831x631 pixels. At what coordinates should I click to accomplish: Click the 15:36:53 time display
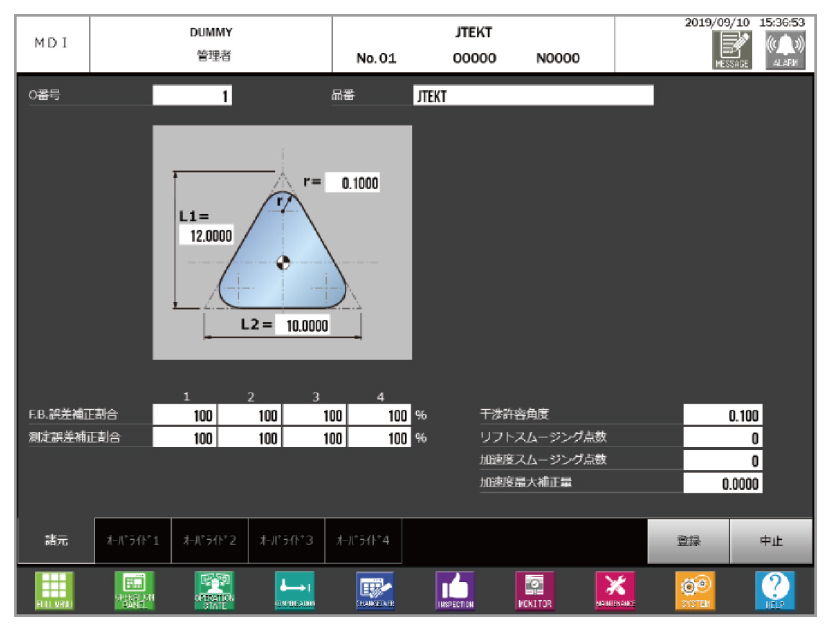[782, 22]
